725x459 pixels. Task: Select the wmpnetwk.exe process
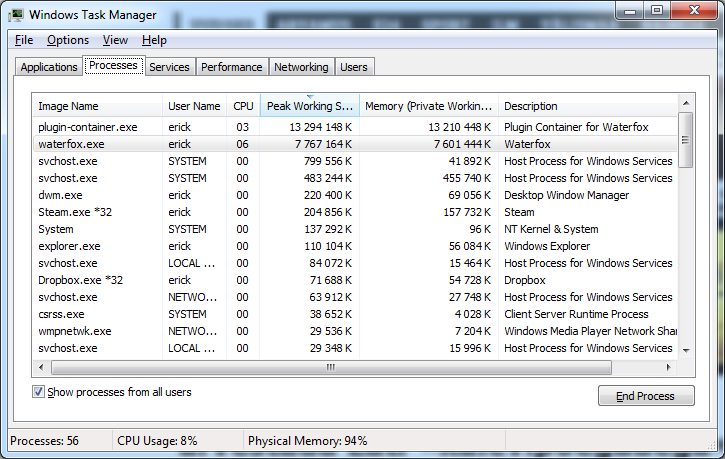coord(355,331)
